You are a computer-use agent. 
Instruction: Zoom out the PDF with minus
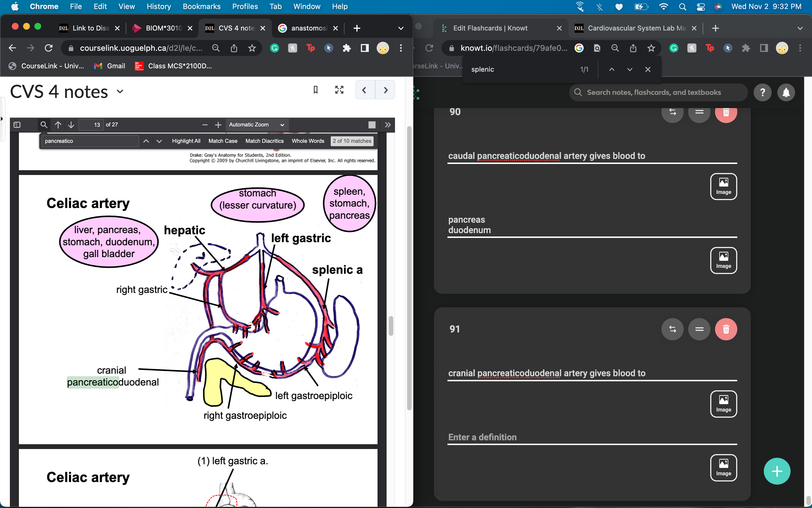pos(205,125)
